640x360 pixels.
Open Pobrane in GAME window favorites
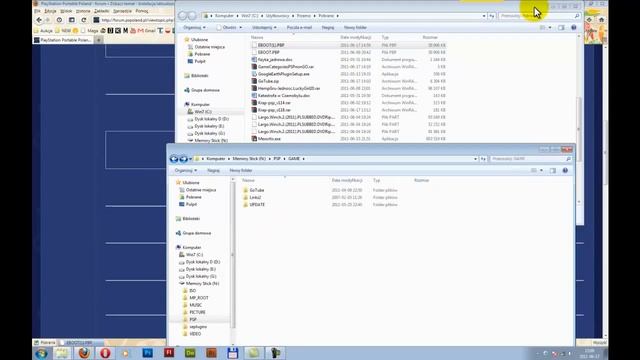[193, 197]
